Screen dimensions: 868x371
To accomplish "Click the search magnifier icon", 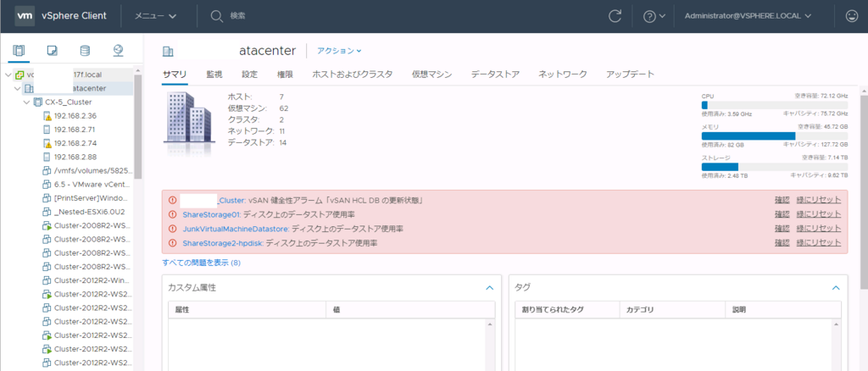I will click(216, 16).
